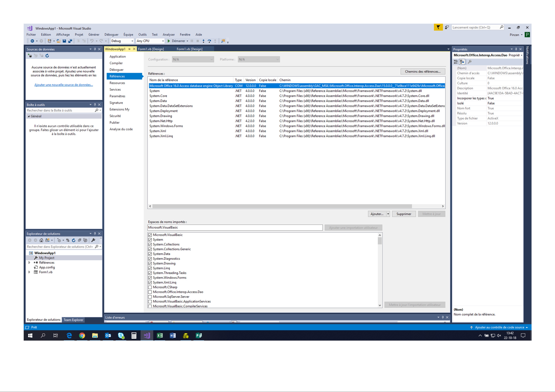Click the New Project toolbar icon
555x392 pixels.
coord(49,41)
